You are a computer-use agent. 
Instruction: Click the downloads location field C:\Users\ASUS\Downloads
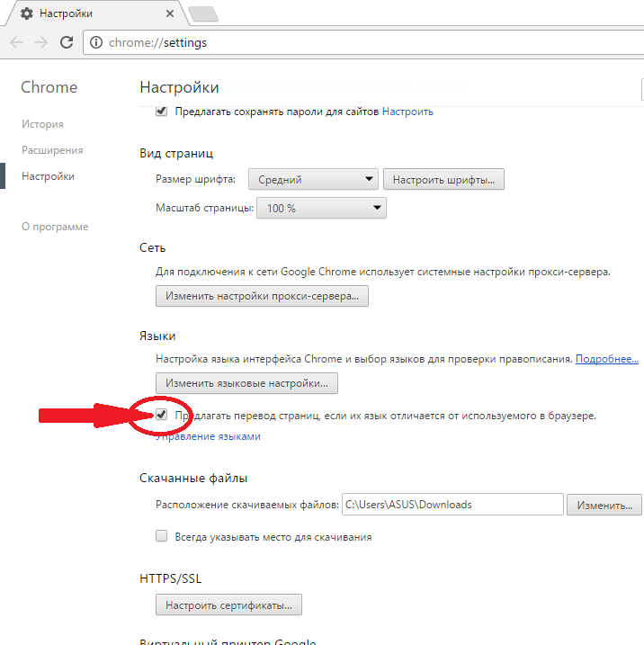(452, 505)
